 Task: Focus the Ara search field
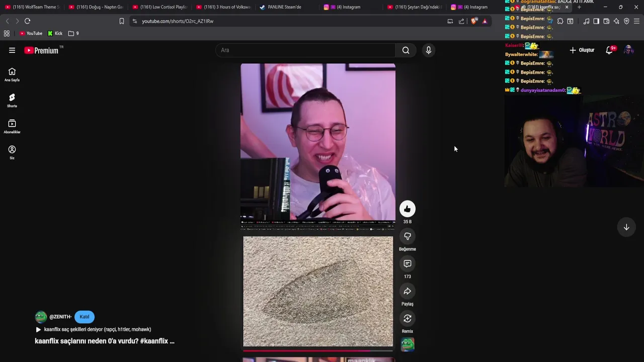coord(305,50)
